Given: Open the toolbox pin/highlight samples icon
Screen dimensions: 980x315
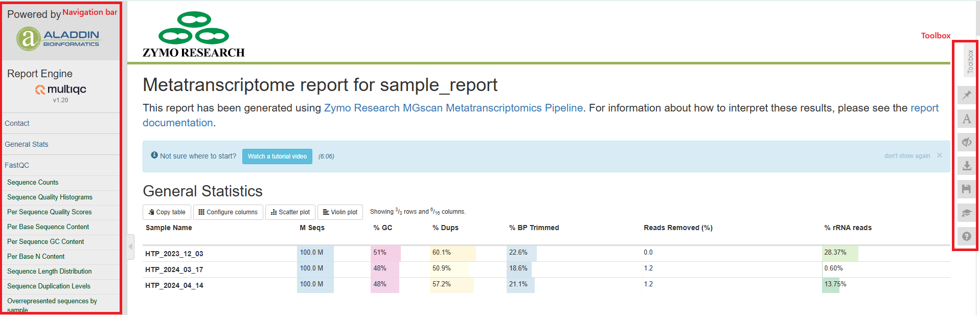Looking at the screenshot, I should [x=966, y=95].
